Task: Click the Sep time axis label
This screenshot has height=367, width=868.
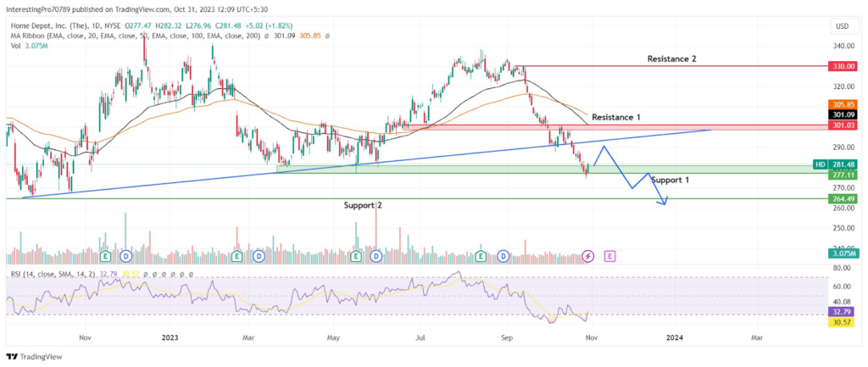Action: click(506, 336)
